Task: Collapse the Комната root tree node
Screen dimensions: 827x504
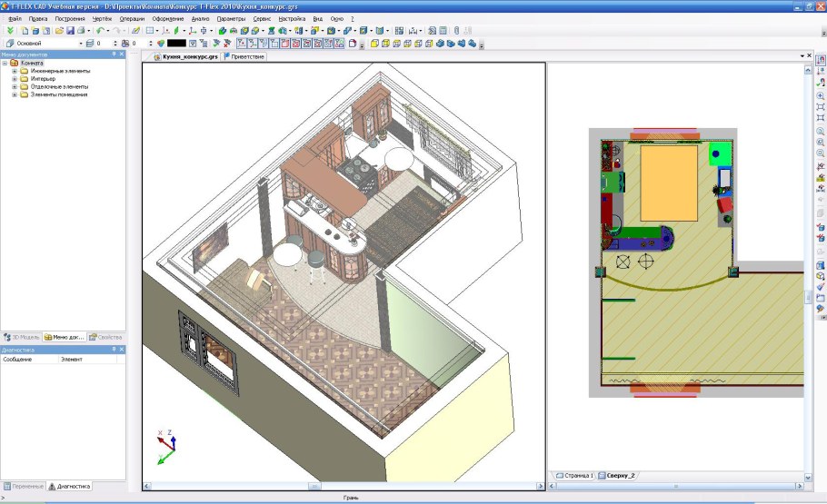Action: 5,64
